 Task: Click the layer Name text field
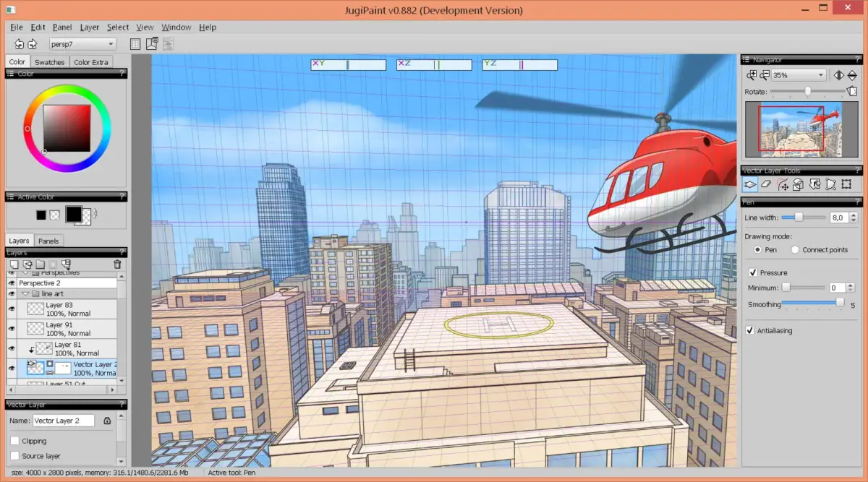click(x=64, y=421)
